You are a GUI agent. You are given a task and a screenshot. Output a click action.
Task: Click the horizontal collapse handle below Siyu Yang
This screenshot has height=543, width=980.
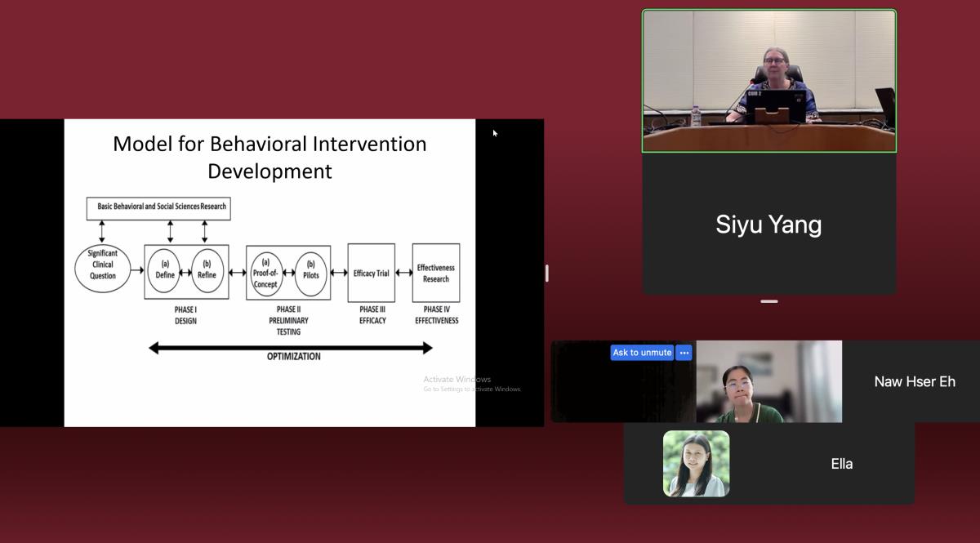tap(768, 301)
